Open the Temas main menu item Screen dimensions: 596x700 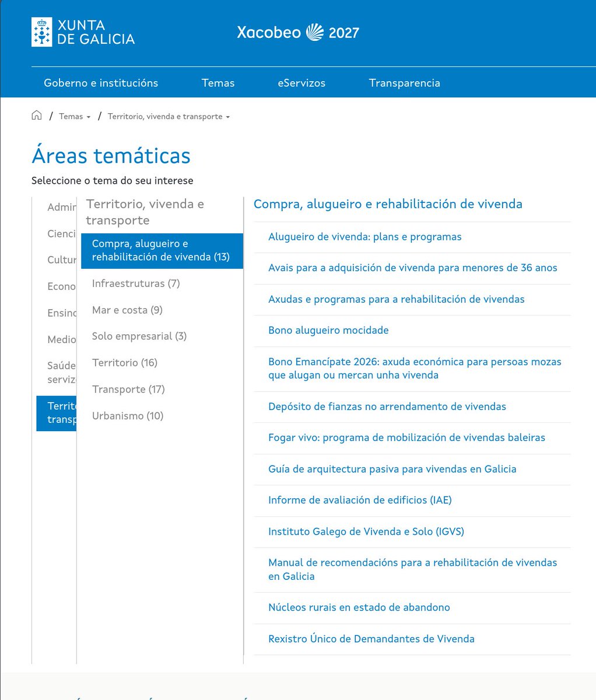[x=218, y=83]
